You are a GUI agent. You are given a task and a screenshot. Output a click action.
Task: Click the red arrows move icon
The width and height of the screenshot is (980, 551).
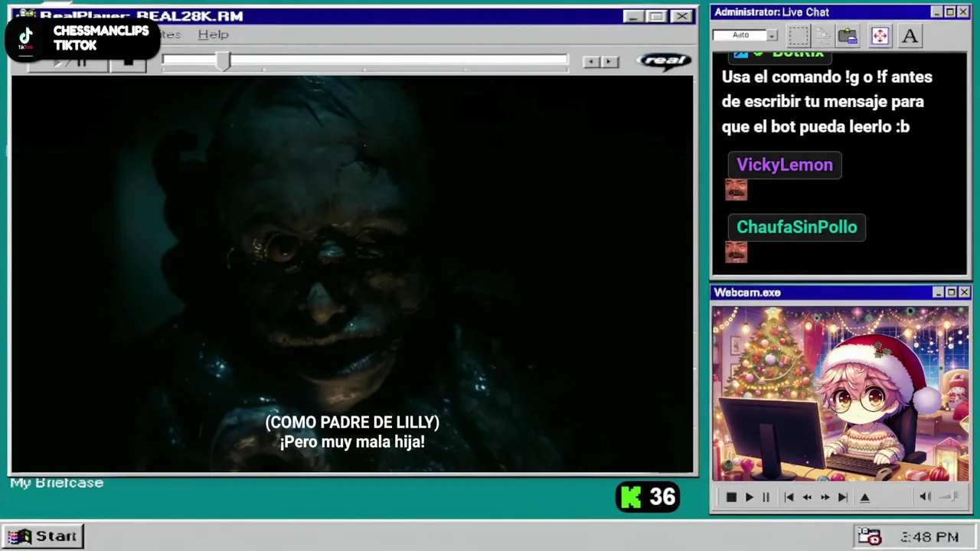click(x=880, y=36)
